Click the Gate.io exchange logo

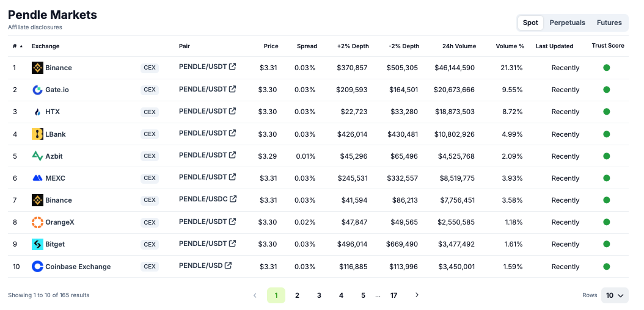pyautogui.click(x=37, y=90)
